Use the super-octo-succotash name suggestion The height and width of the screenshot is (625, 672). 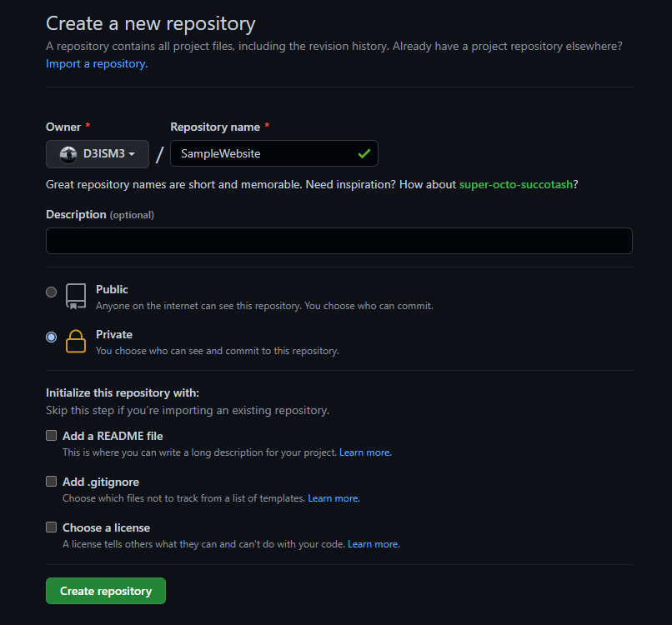pyautogui.click(x=516, y=184)
